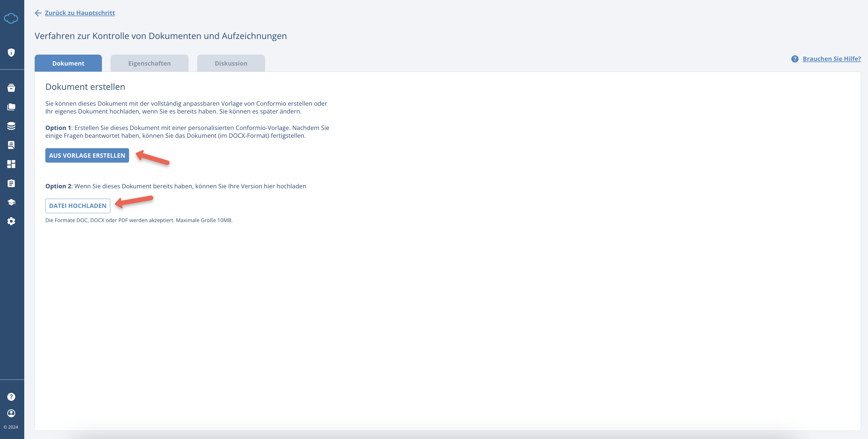Viewport: 868px width, 439px height.
Task: Open the training graduation cap icon
Action: [x=11, y=202]
